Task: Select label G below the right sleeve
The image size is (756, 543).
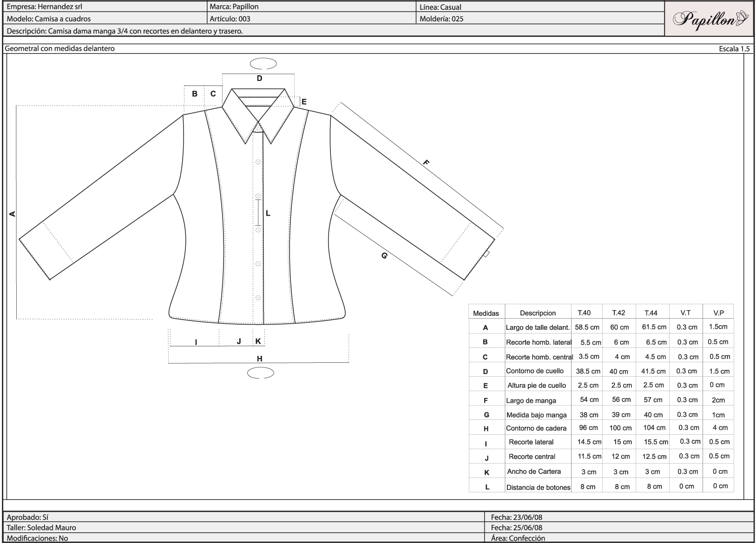Action: coord(384,255)
